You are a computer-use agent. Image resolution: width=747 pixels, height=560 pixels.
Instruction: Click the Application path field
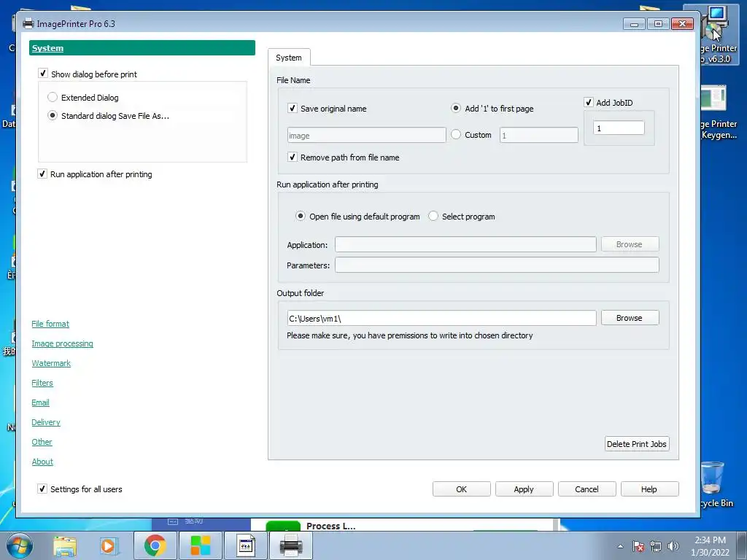pos(465,244)
